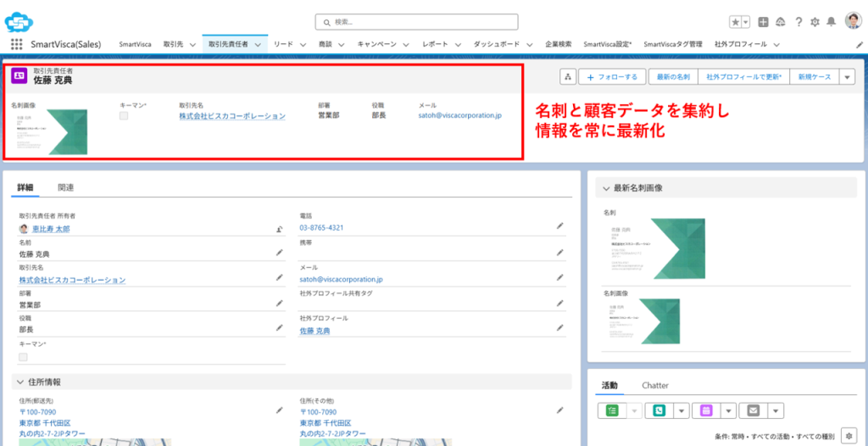
Task: Open the new event dropdown arrow
Action: tap(728, 410)
